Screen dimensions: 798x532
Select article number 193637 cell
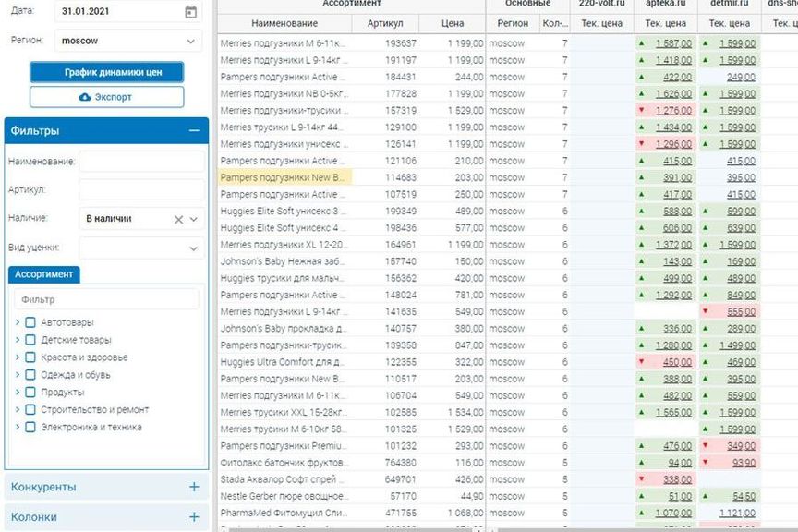point(401,43)
